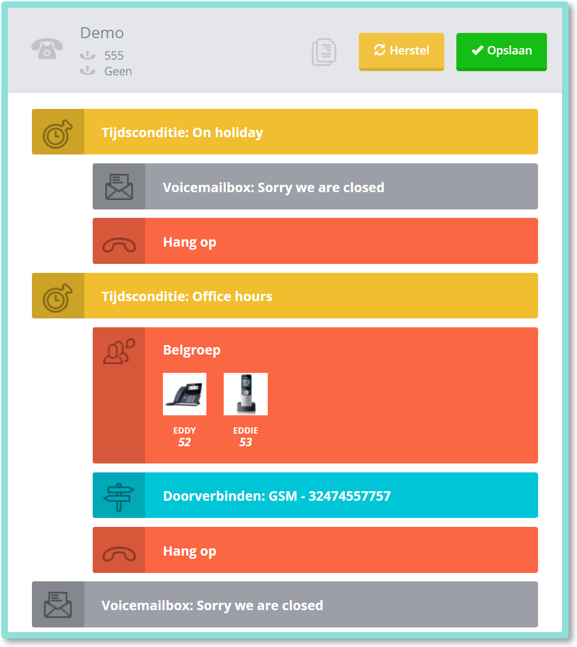Open Tijdsconditie: On holiday row
577x647 pixels.
point(285,132)
